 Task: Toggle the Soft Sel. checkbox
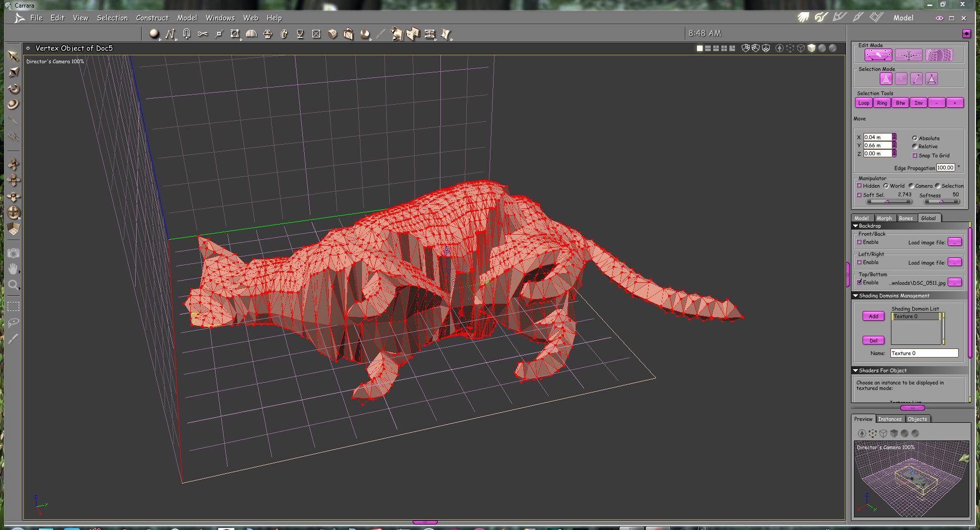[x=859, y=195]
